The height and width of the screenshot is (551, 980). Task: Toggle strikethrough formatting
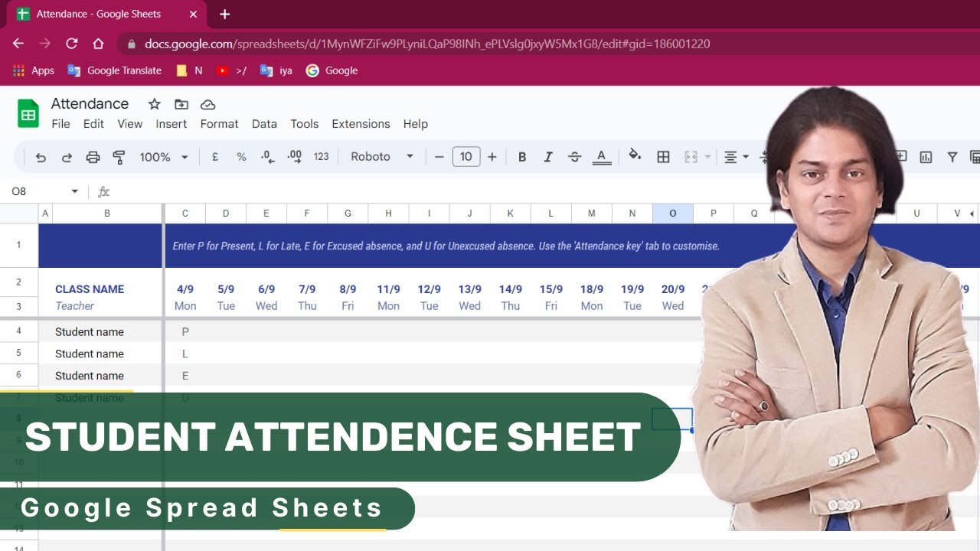pos(575,157)
